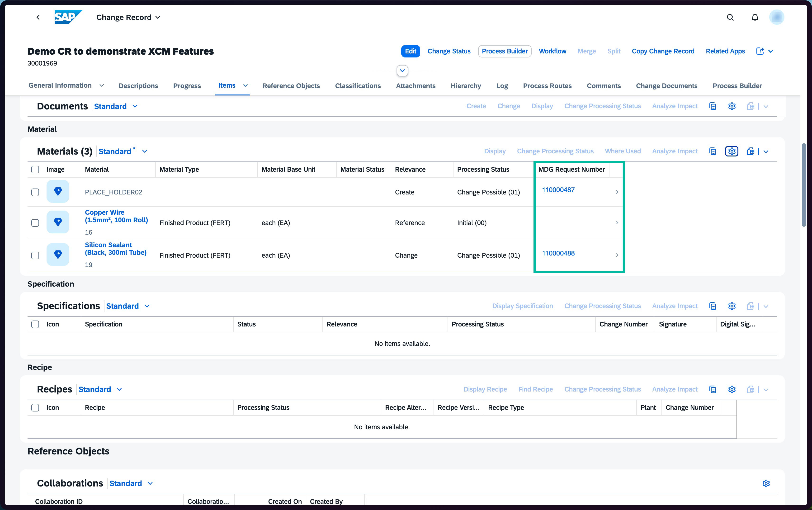Go back with the header back arrow
The image size is (812, 510).
point(38,17)
